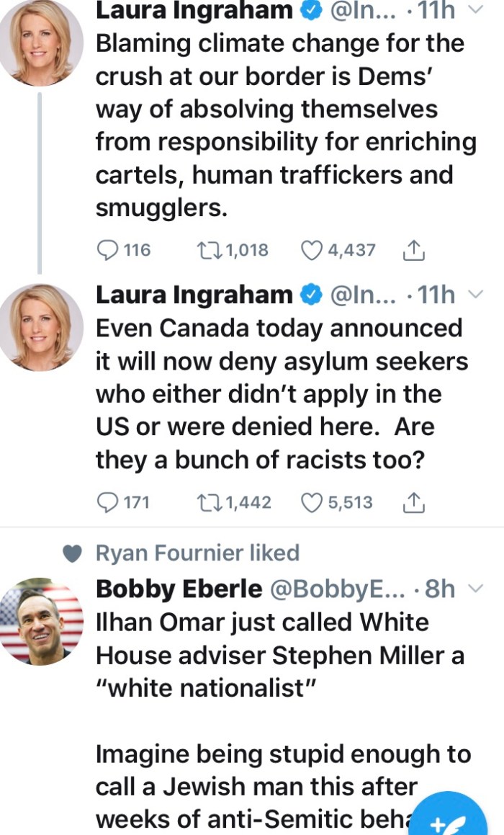This screenshot has width=504, height=835.
Task: Tap the verified badge on second Ingraham tweet
Action: [x=311, y=294]
